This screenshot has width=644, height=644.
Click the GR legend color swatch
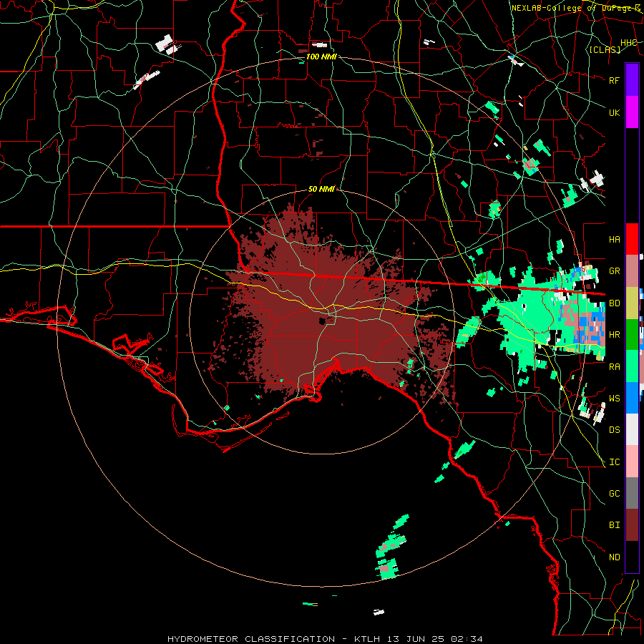632,271
